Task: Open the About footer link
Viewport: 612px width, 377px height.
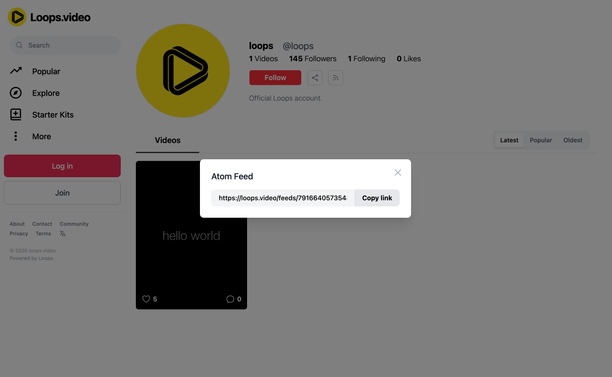Action: point(17,224)
